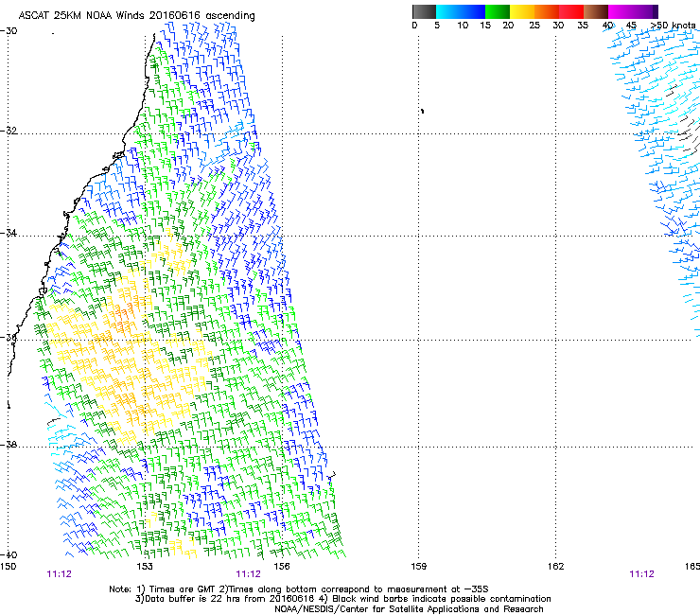Click the '-32' latitude axis label
The height and width of the screenshot is (615, 700).
pyautogui.click(x=9, y=131)
